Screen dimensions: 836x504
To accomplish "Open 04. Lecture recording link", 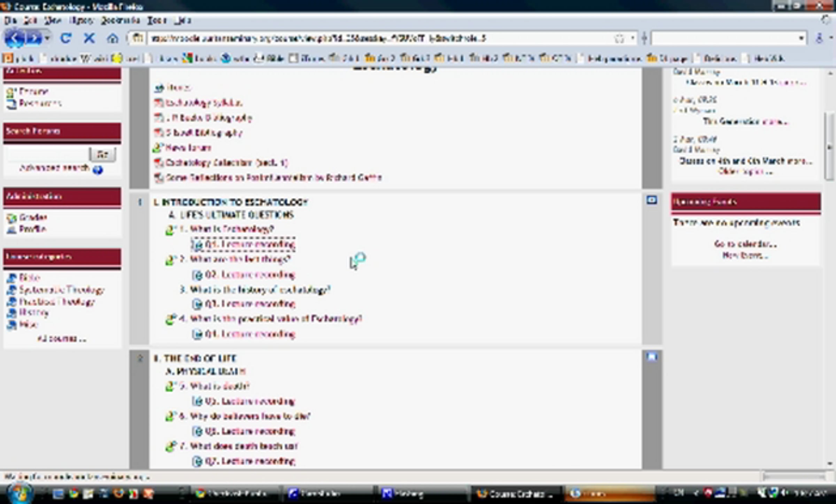I will click(250, 334).
